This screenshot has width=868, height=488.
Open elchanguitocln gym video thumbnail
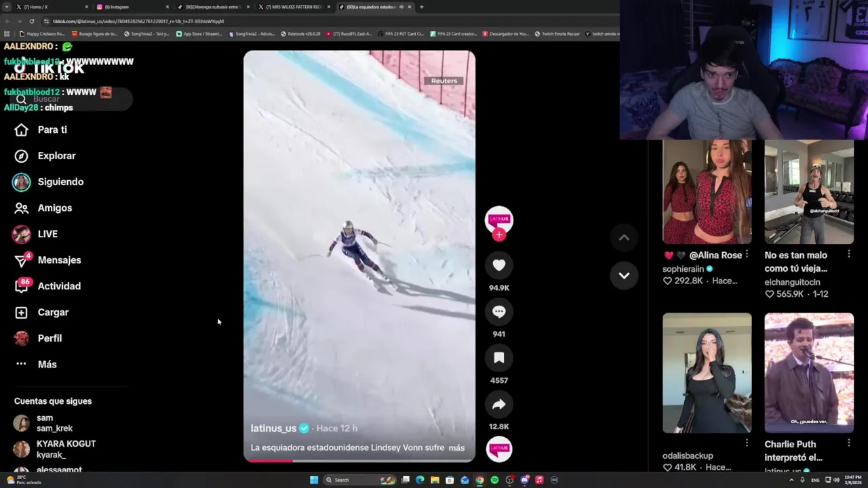(809, 192)
